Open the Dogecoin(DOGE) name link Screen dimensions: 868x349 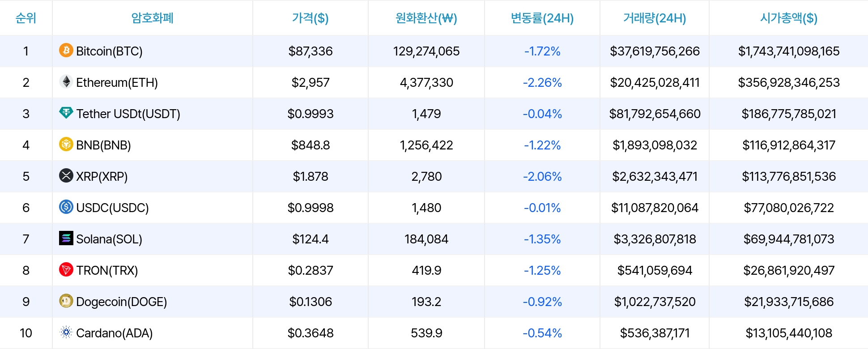point(121,302)
